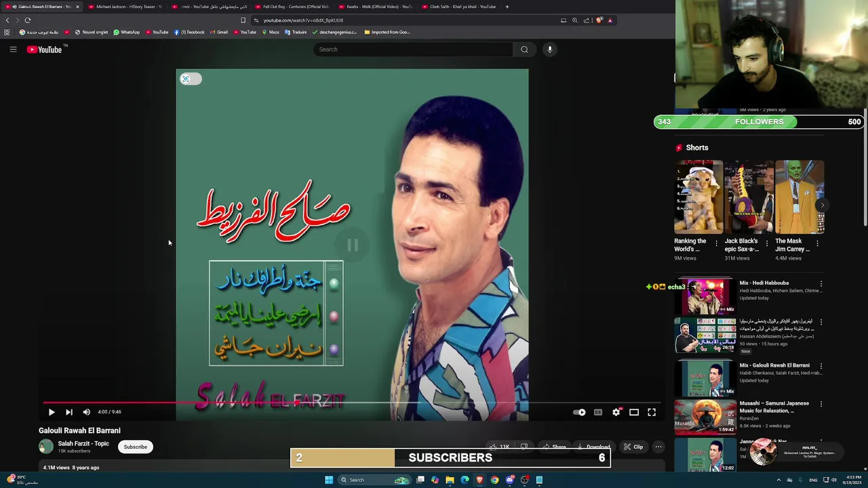This screenshot has height=488, width=868.
Task: Open the Brave Rewards triangle icon
Action: (x=610, y=20)
